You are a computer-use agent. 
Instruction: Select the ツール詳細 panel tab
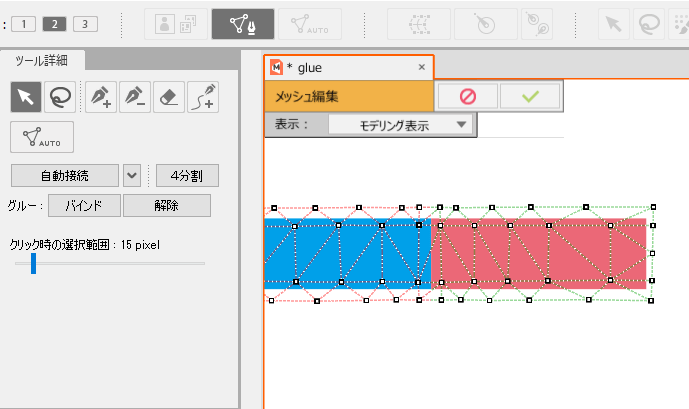(x=43, y=60)
